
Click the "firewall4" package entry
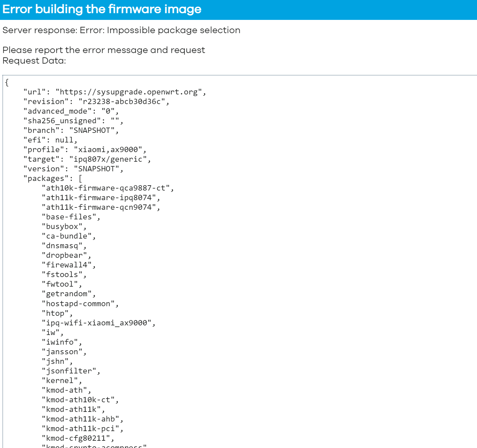[68, 265]
